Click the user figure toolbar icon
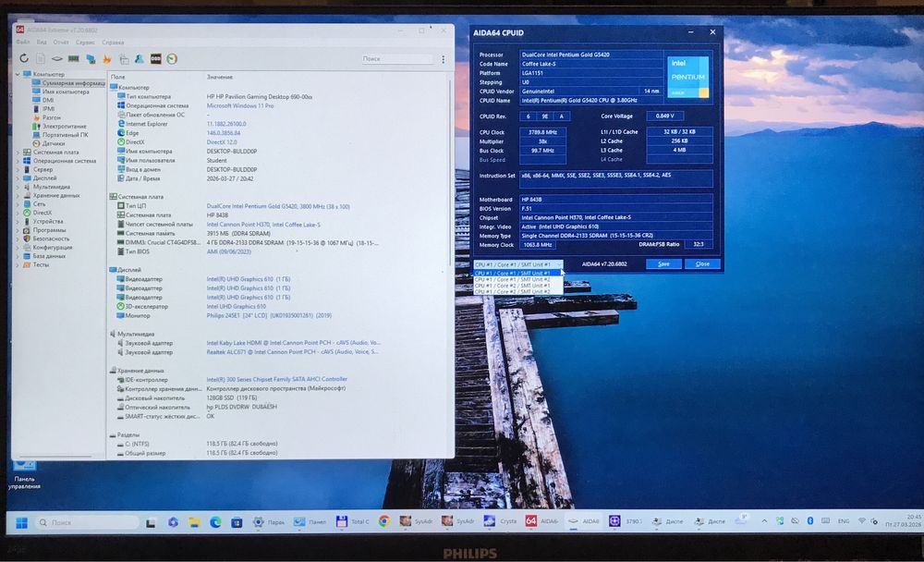 coord(140,58)
